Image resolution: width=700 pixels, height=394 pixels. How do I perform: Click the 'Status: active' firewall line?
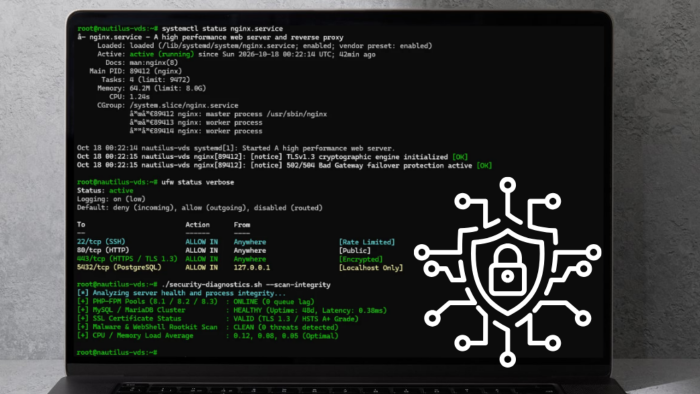[105, 191]
